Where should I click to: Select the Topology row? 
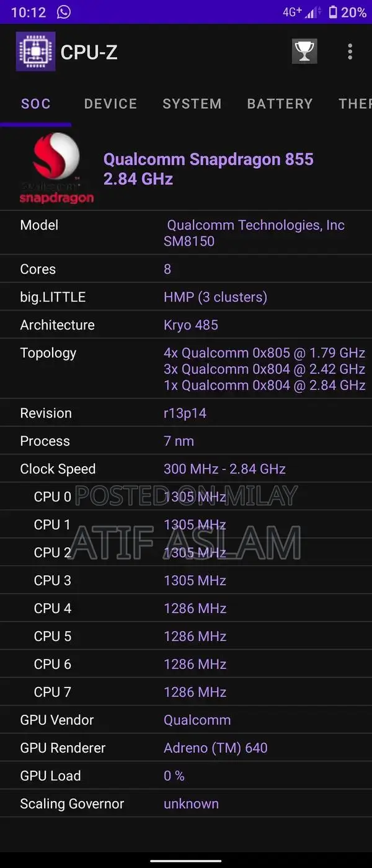186,369
